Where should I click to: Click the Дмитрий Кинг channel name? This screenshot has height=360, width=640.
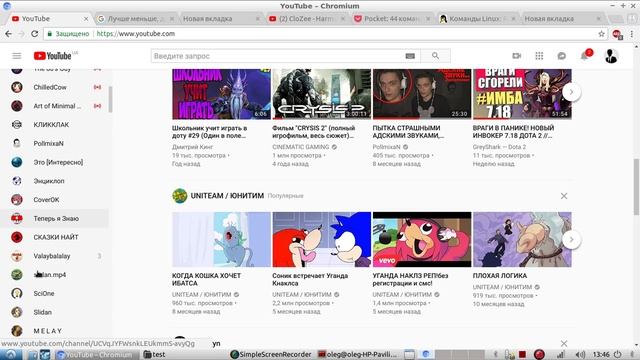pos(192,147)
